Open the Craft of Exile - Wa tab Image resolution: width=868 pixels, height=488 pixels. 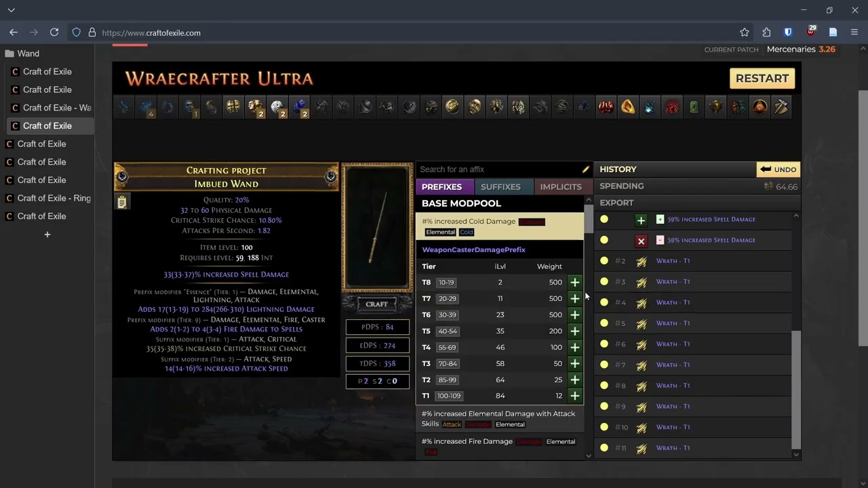pyautogui.click(x=52, y=108)
